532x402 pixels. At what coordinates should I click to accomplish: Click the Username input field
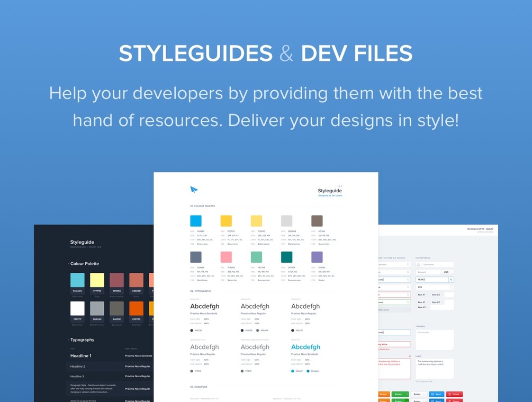pos(437,264)
